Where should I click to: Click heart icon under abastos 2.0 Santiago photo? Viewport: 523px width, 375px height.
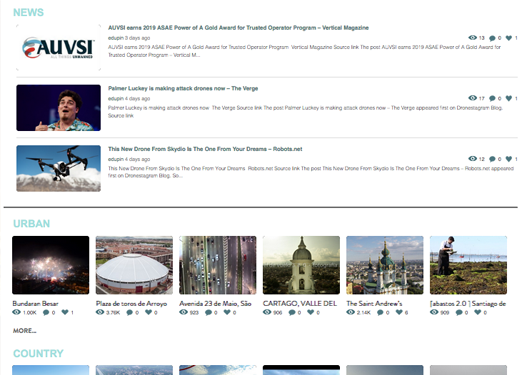pos(478,312)
